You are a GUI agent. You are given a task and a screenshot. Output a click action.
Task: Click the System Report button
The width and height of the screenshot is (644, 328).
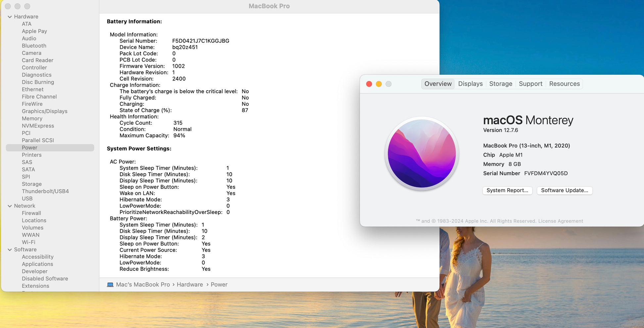[x=507, y=190]
